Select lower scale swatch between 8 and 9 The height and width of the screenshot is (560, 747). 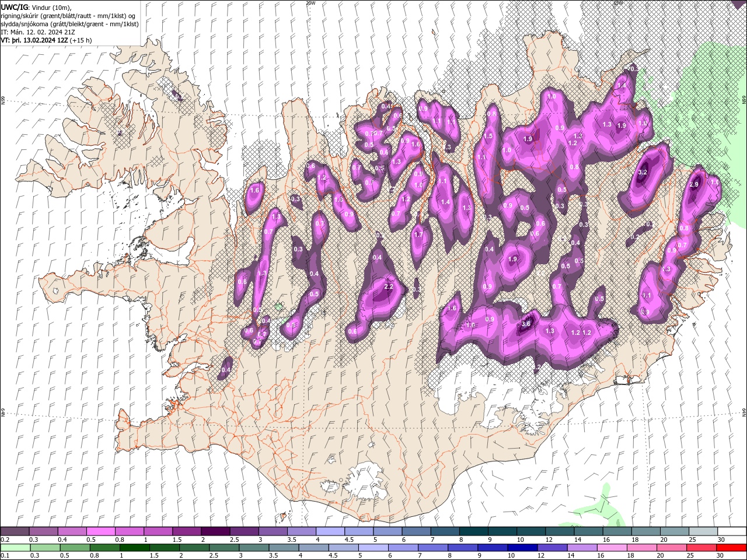(x=462, y=548)
